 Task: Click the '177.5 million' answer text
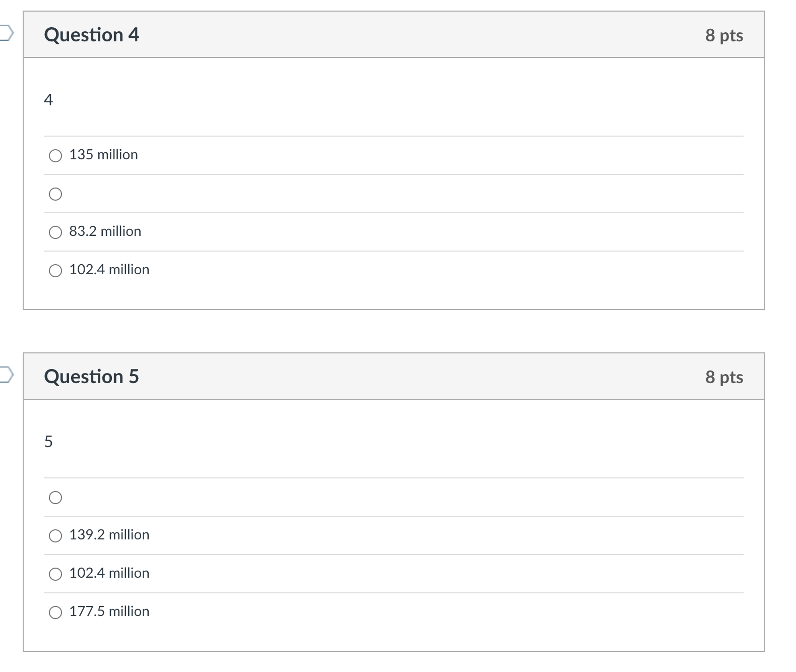109,612
